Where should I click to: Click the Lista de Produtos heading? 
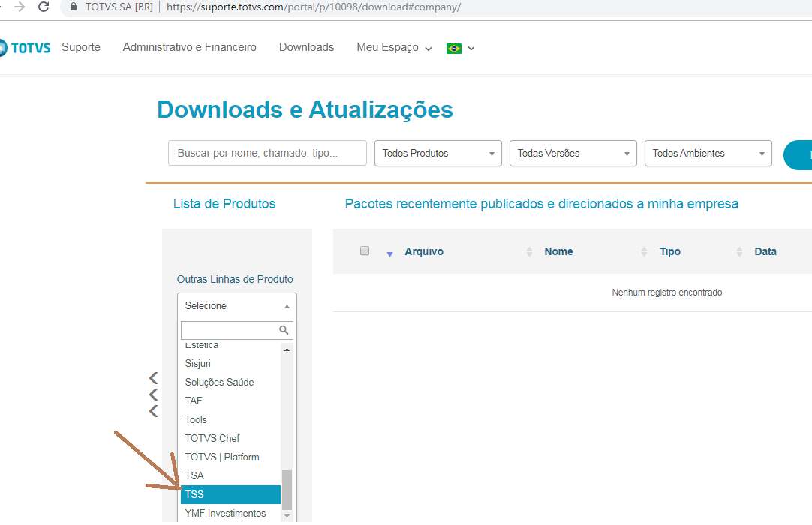click(x=224, y=204)
